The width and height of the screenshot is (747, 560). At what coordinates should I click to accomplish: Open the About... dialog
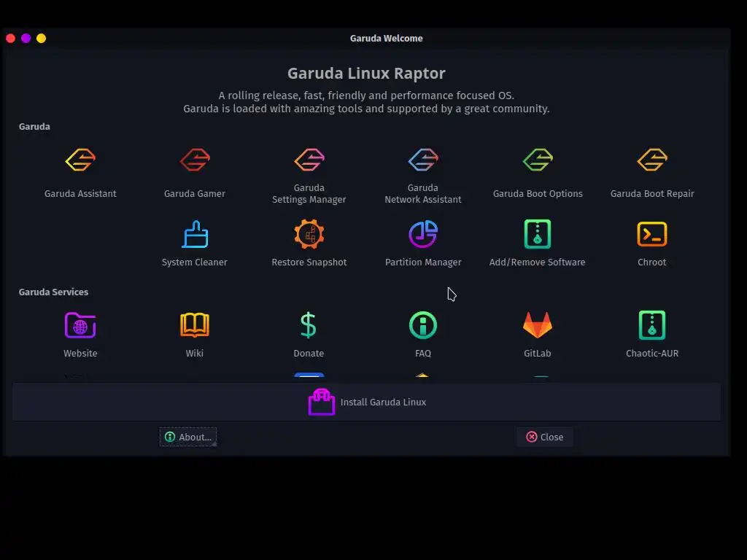(188, 437)
